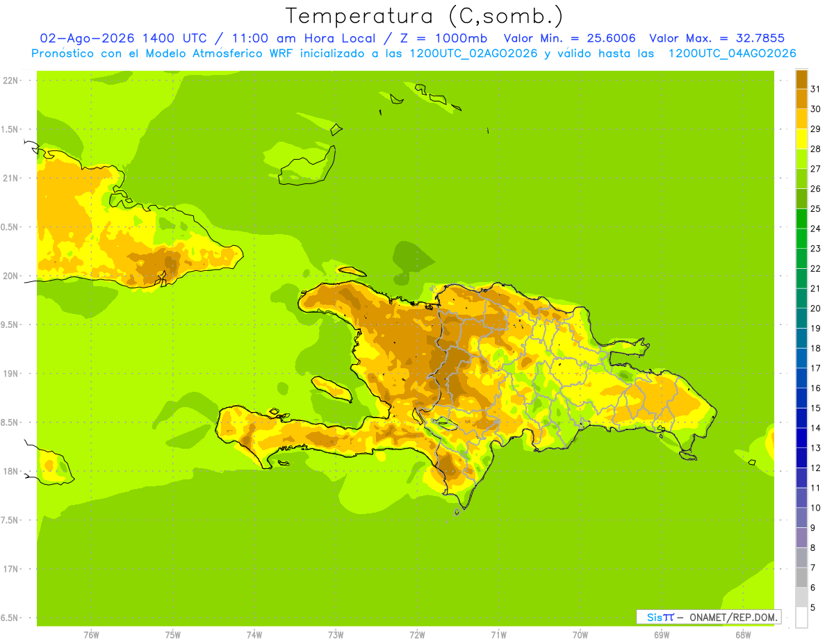Click the longitude label "72W"
The image size is (834, 644).
click(x=417, y=634)
